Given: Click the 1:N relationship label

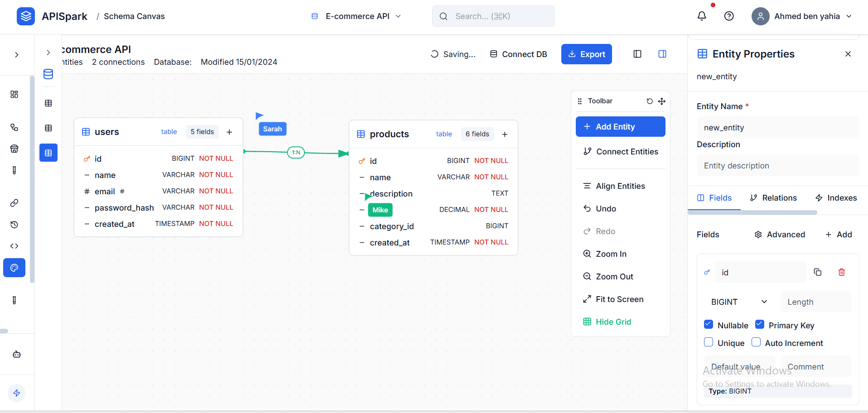Looking at the screenshot, I should (296, 153).
